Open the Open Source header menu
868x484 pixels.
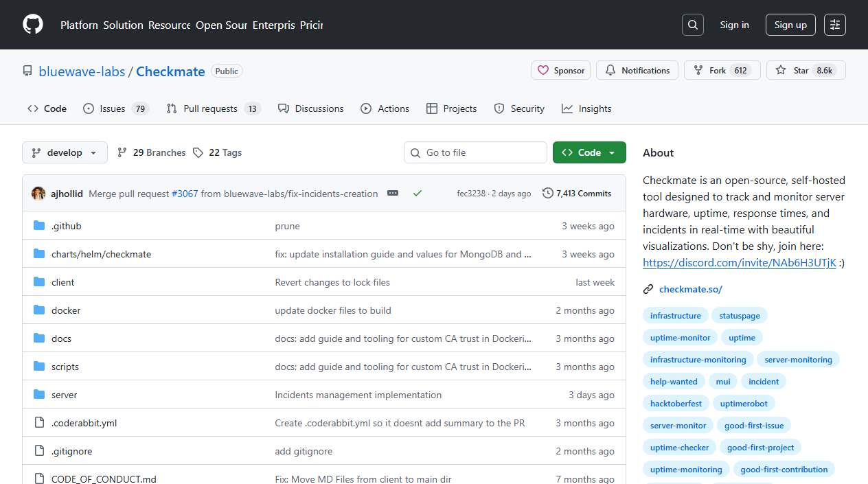point(221,25)
